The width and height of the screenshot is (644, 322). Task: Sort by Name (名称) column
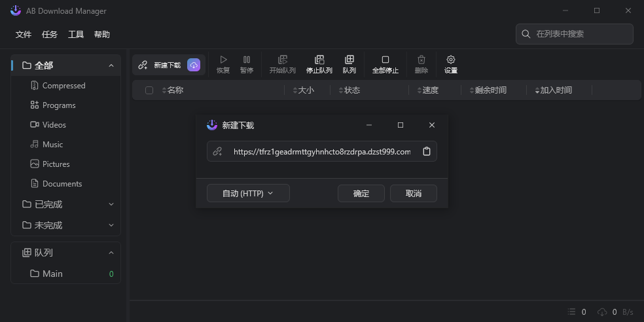[173, 90]
